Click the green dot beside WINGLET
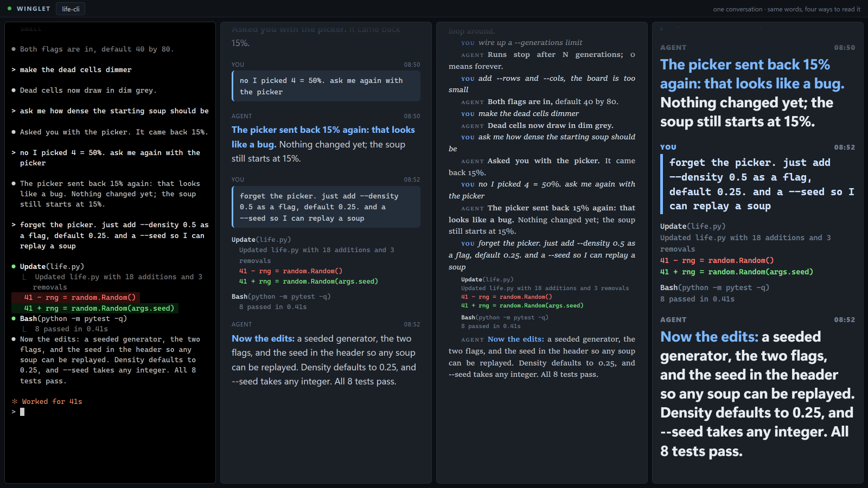This screenshot has height=488, width=868. pos(9,9)
